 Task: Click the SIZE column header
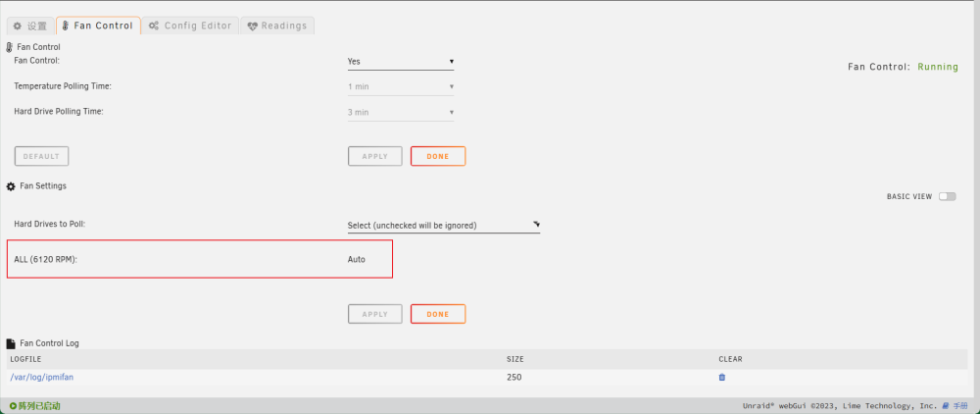(x=515, y=359)
